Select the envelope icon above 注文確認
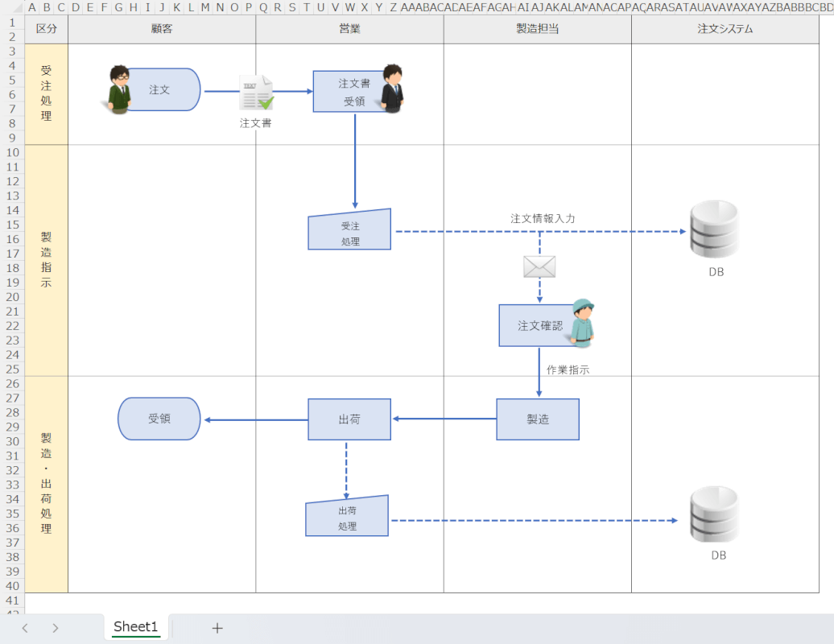834x644 pixels. pos(538,266)
